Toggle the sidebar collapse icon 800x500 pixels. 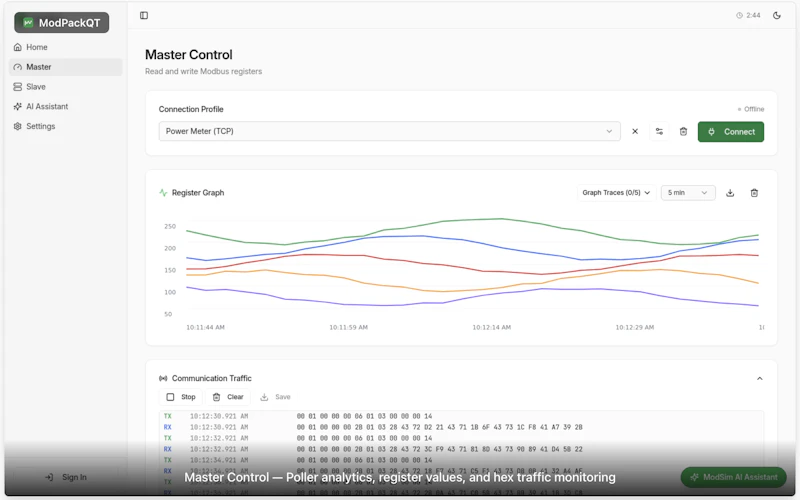[x=144, y=15]
